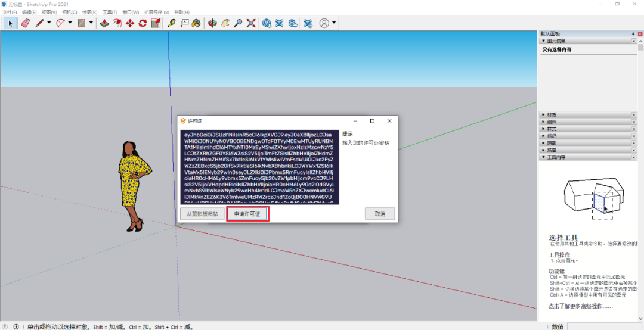
Task: Pin the default tray panel
Action: (633, 34)
